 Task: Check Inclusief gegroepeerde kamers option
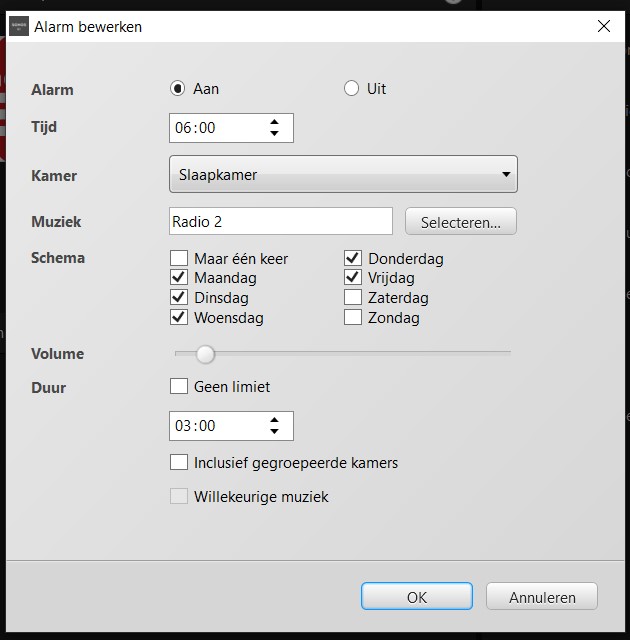click(179, 462)
